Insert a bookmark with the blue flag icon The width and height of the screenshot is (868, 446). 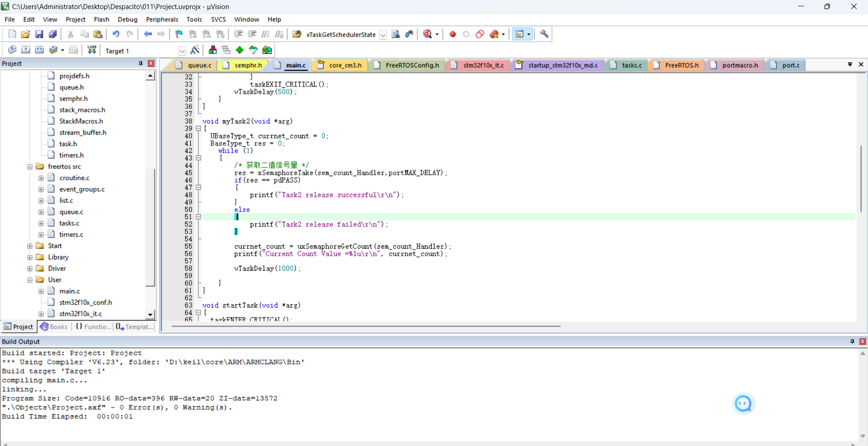(x=179, y=34)
